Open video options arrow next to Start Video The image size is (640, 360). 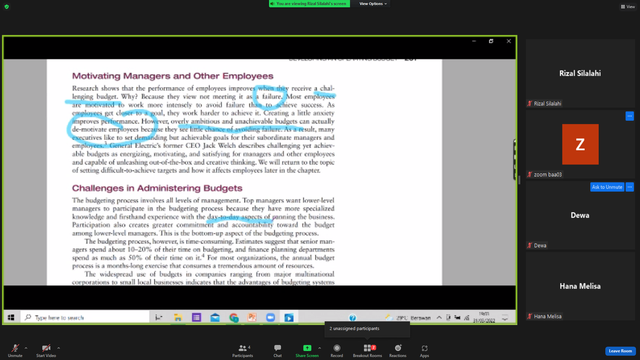coord(59,348)
